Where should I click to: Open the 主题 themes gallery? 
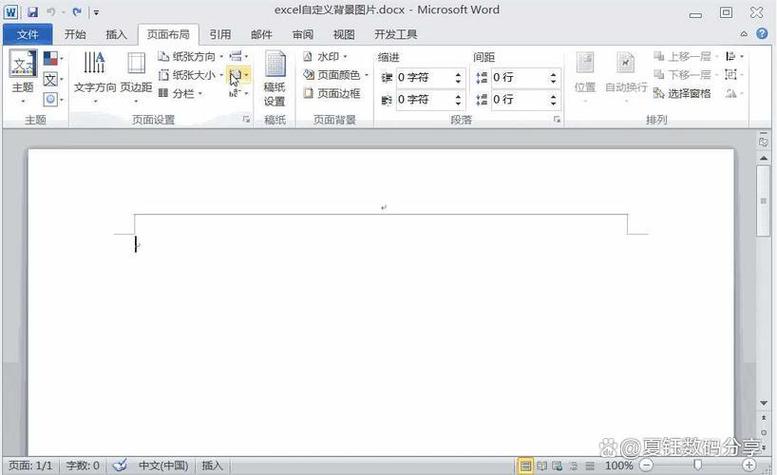point(23,77)
